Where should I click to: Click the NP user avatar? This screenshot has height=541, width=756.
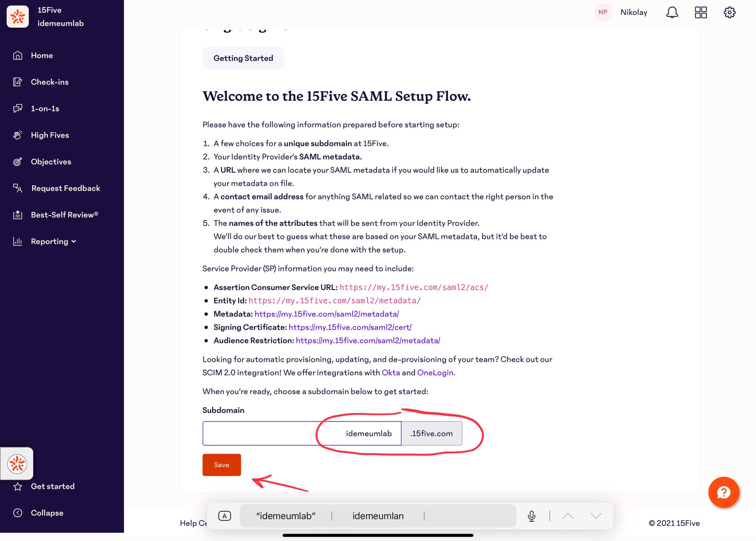(x=603, y=12)
